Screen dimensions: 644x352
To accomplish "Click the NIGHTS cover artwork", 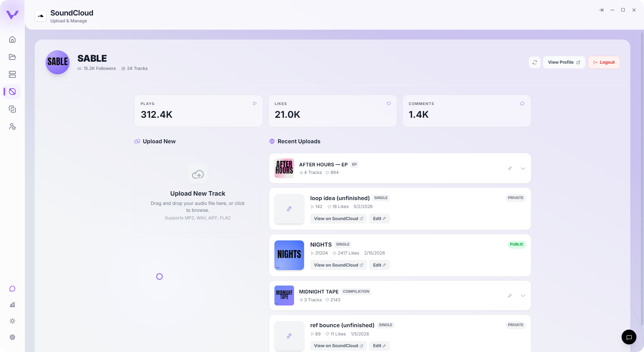I will click(x=289, y=255).
